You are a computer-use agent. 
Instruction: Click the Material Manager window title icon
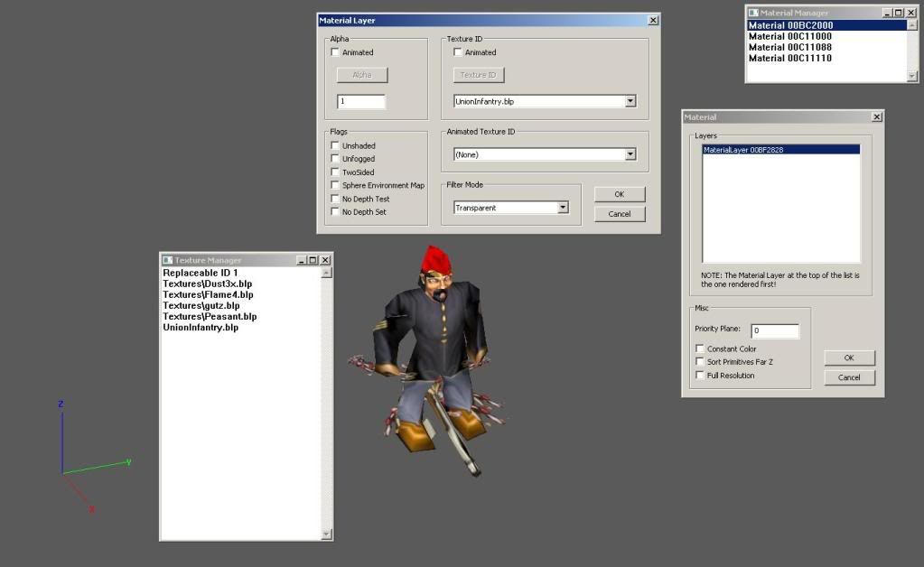[753, 13]
